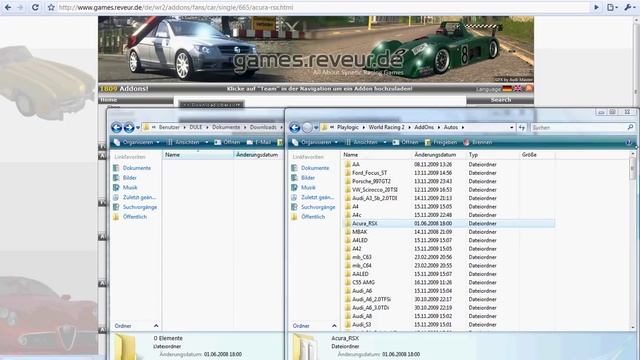
Task: Click World Racing 2 breadcrumb segment
Action: [x=386, y=127]
